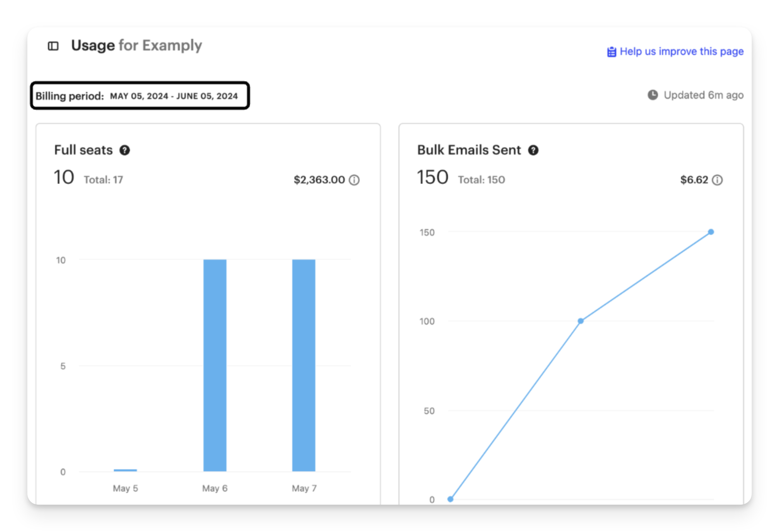
Task: Click the clipboard icon beside Help us improve
Action: [611, 52]
